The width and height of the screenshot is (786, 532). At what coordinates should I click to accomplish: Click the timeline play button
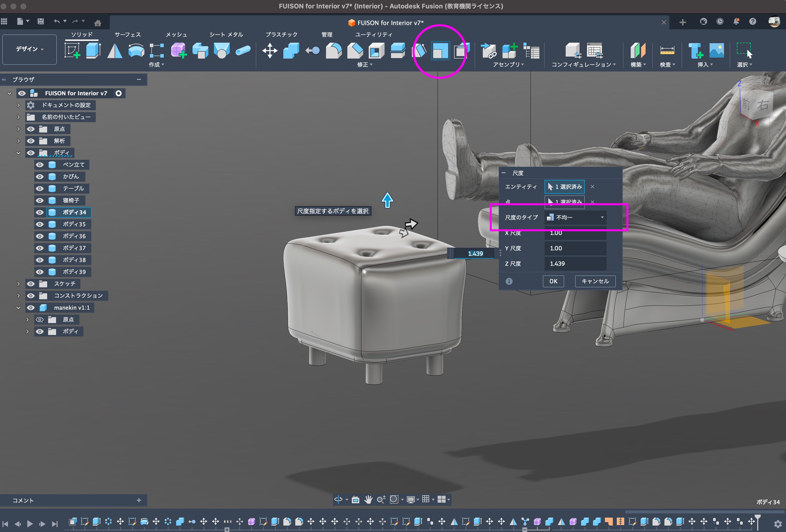tap(30, 524)
